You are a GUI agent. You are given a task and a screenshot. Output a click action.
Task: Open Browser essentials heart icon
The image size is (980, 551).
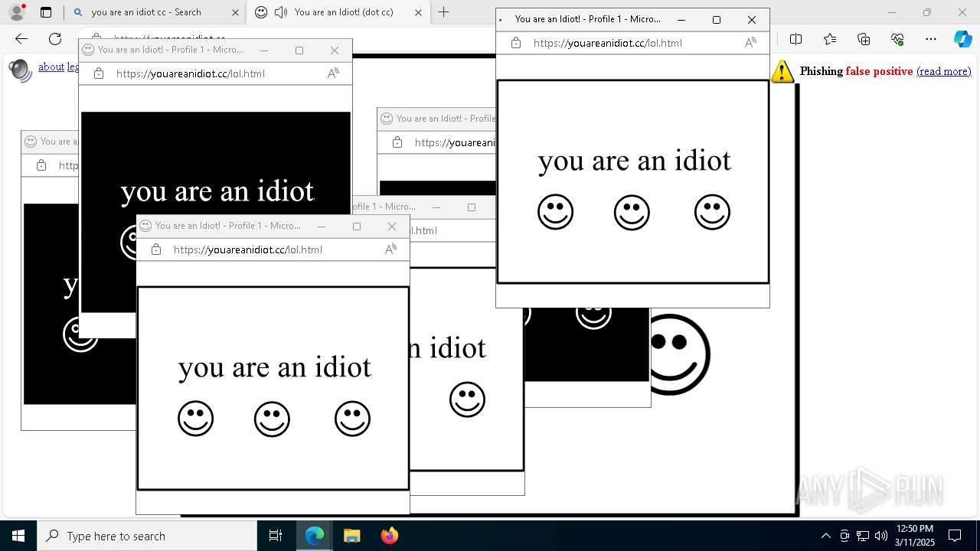897,39
